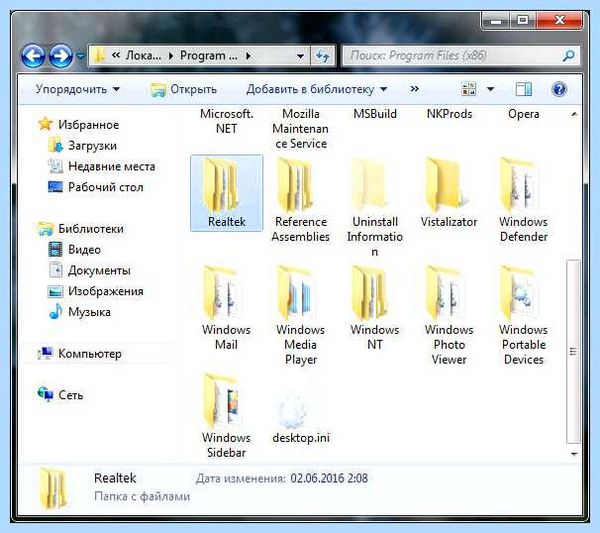600x533 pixels.
Task: Click the magnifier icon in the search box
Action: 569,56
